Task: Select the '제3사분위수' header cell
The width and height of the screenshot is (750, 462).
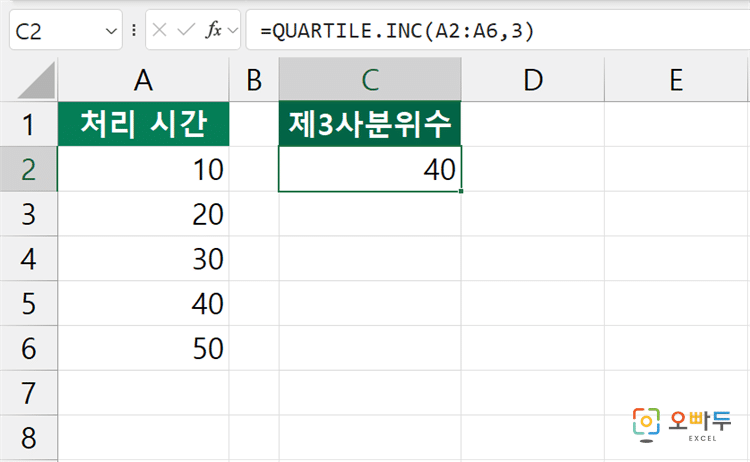Action: (370, 124)
